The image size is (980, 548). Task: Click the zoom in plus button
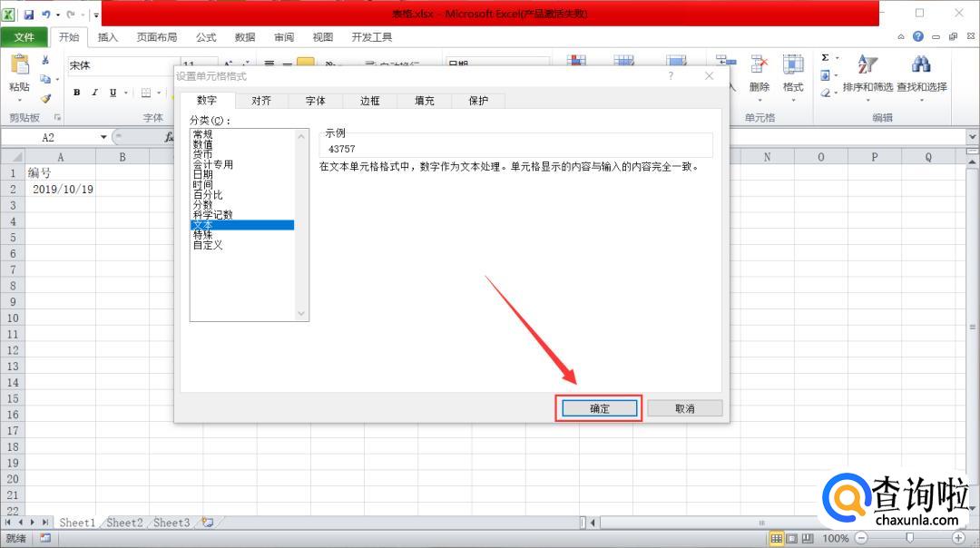tap(959, 538)
